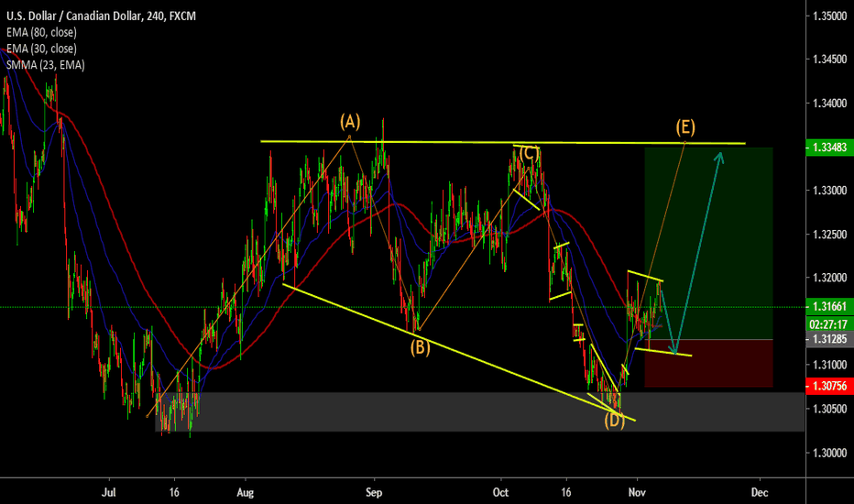Click the Nov label on time axis

637,493
